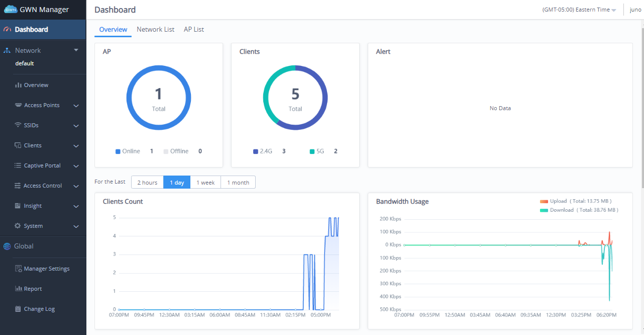Switch to the Network List tab
Image resolution: width=644 pixels, height=335 pixels.
pyautogui.click(x=155, y=30)
